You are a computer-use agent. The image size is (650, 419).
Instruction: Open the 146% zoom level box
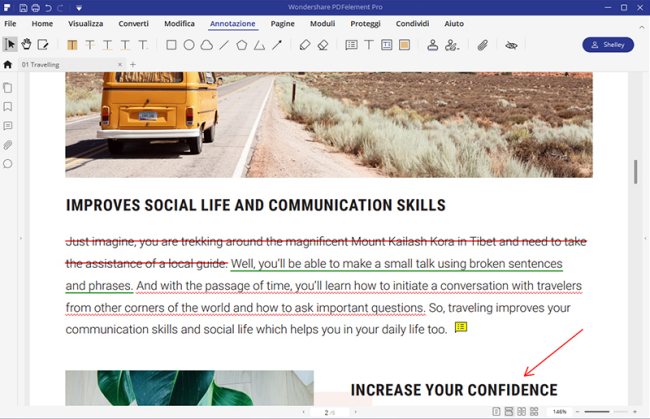560,412
